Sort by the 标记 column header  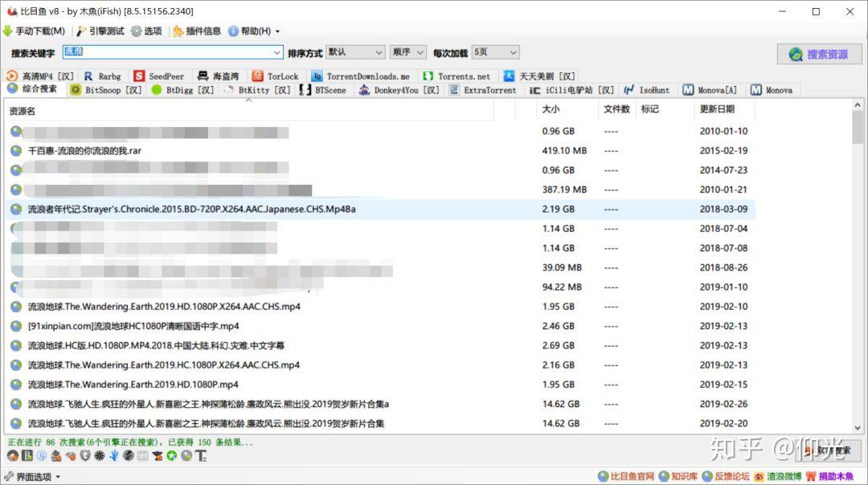(x=665, y=109)
